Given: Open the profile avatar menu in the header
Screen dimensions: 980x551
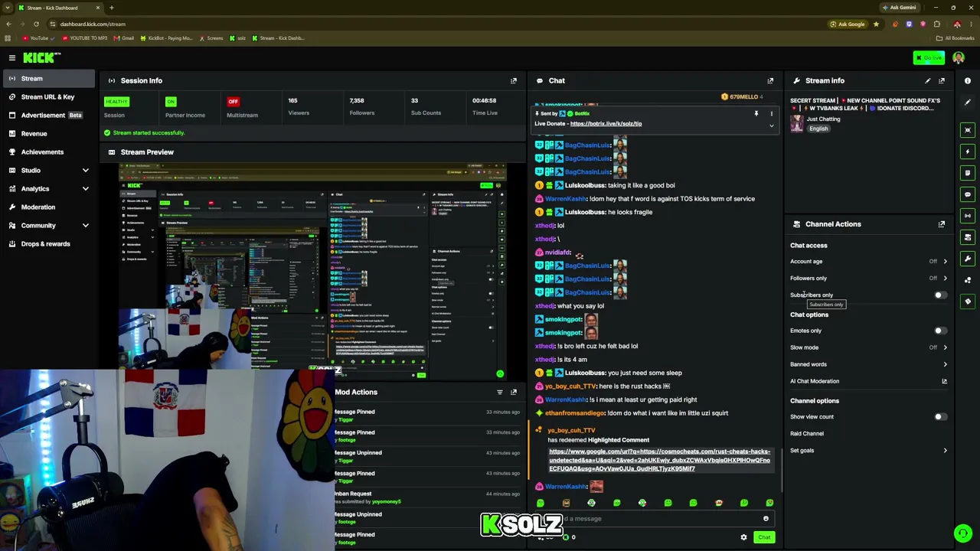Looking at the screenshot, I should coord(959,57).
